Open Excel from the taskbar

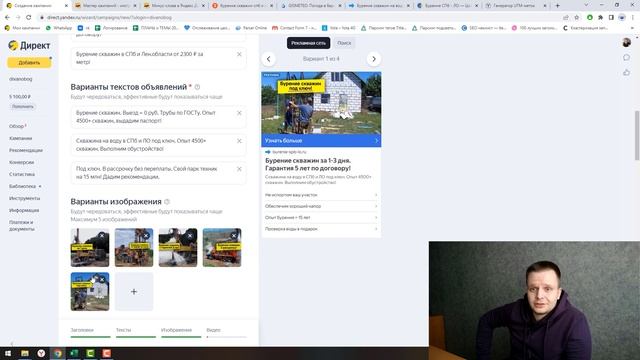tap(74, 353)
